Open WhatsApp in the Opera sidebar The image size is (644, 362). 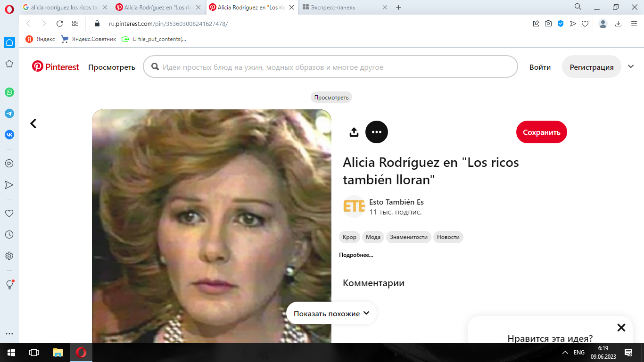[x=9, y=92]
